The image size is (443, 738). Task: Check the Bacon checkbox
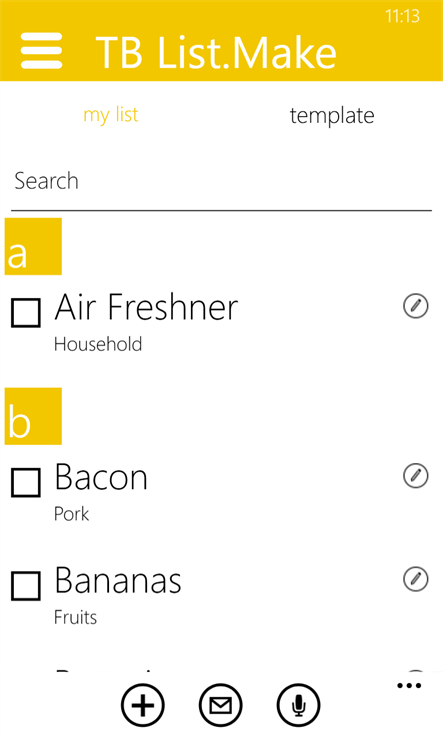click(26, 482)
